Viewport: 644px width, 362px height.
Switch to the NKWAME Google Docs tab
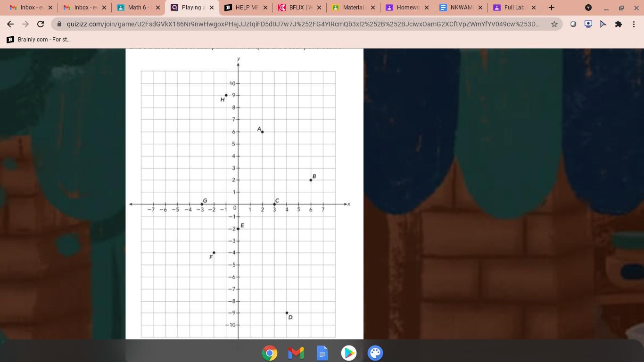(x=461, y=8)
